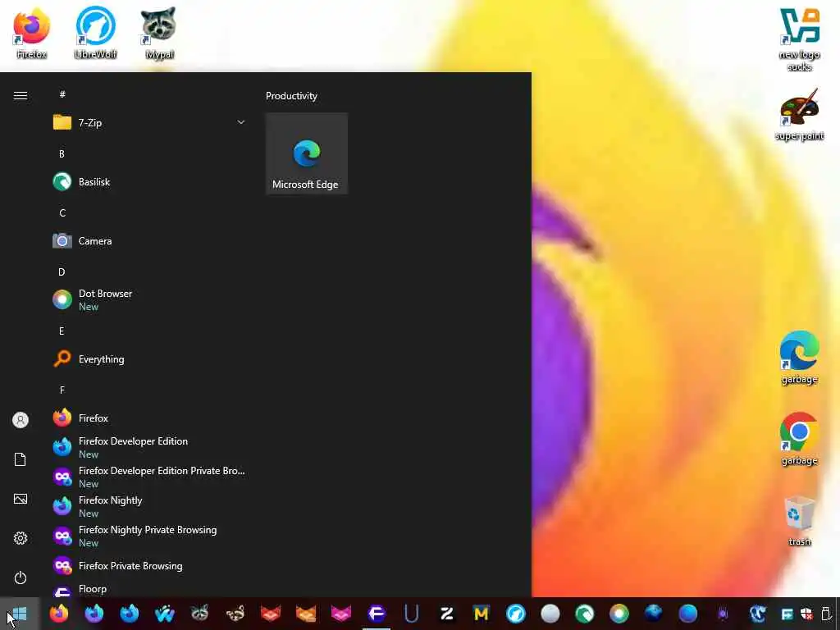Launch Firefox from the Start menu list
The width and height of the screenshot is (840, 630).
149,418
